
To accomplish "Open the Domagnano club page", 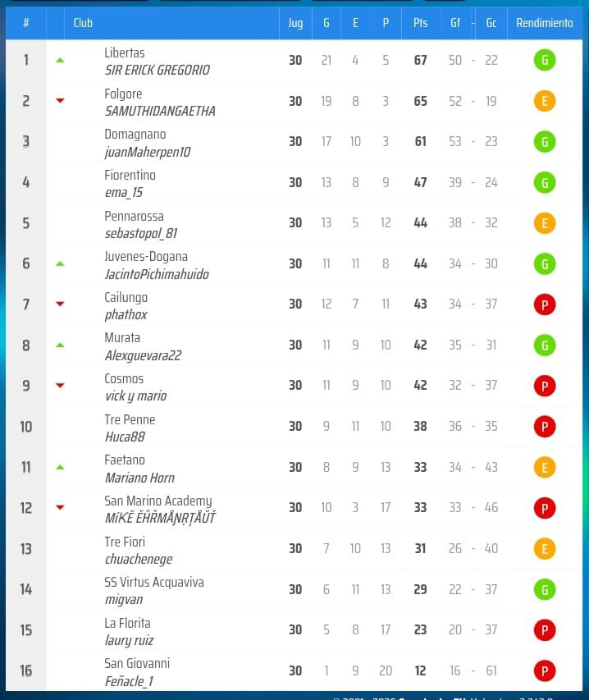I will 135,134.
